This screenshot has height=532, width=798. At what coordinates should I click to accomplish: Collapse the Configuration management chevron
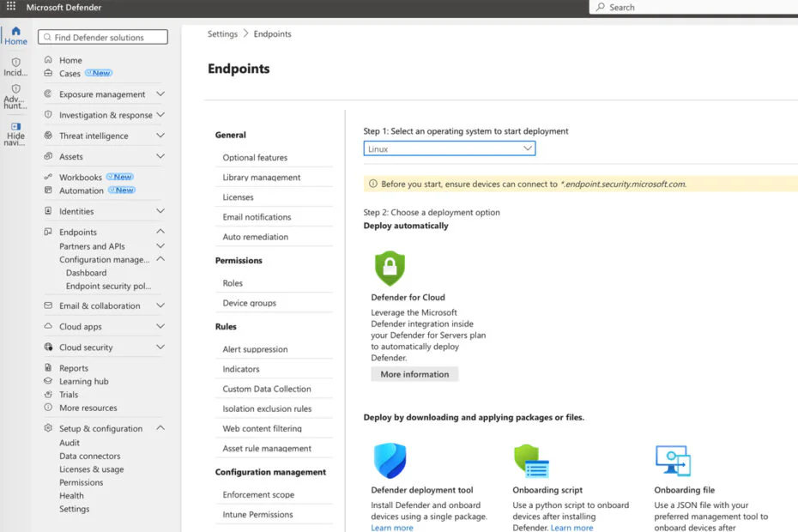(160, 259)
